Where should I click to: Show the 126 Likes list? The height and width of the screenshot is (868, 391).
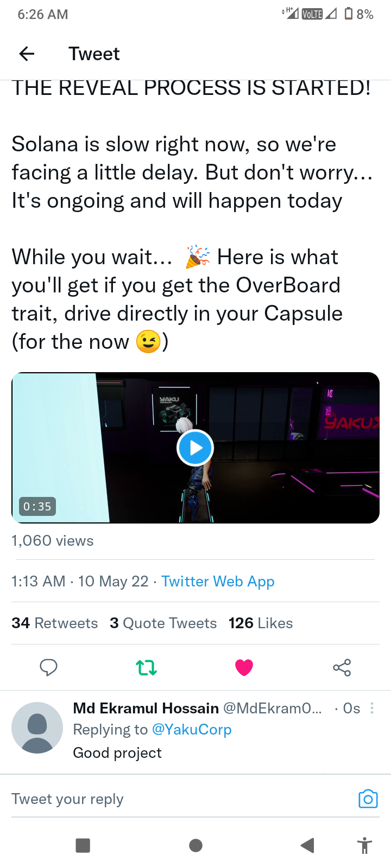click(261, 623)
